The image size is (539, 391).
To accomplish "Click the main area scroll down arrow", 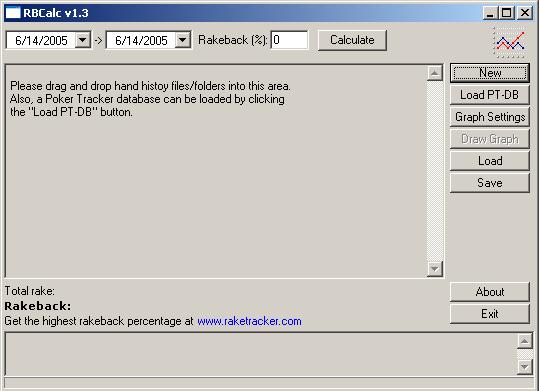I will click(434, 269).
